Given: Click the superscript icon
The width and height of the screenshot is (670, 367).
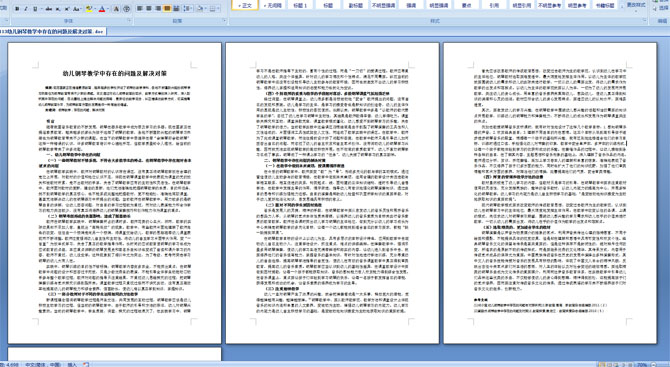Looking at the screenshot, I should click(67, 9).
